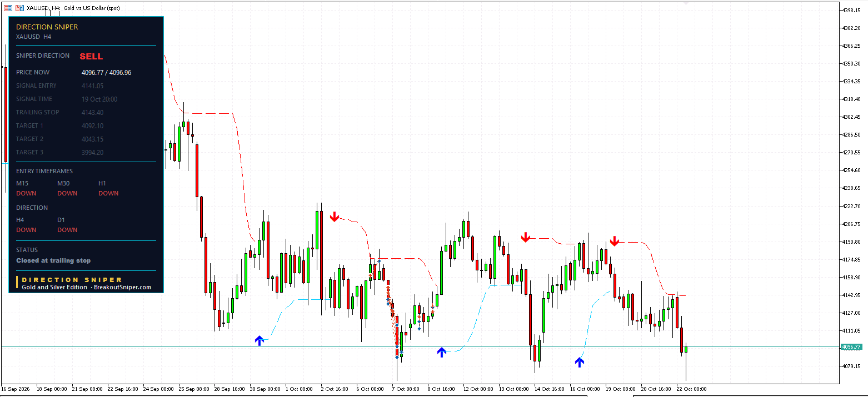Click the current price tag 4096.77 on axis
This screenshot has height=397, width=868.
tap(851, 347)
